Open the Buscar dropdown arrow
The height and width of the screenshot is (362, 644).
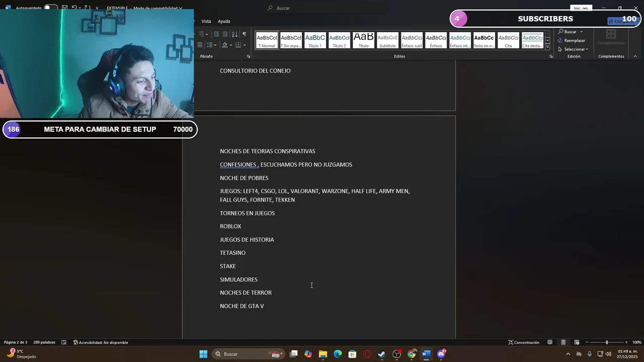tap(581, 32)
